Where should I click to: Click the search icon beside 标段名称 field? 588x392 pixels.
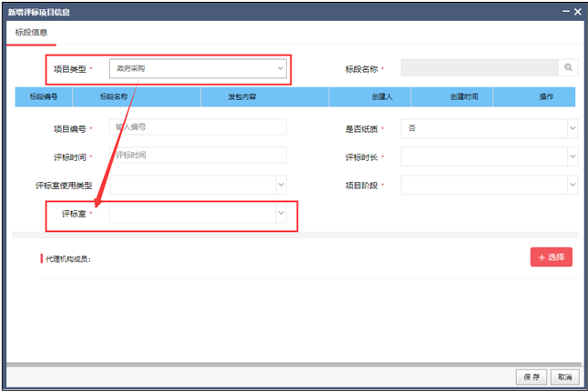(568, 67)
